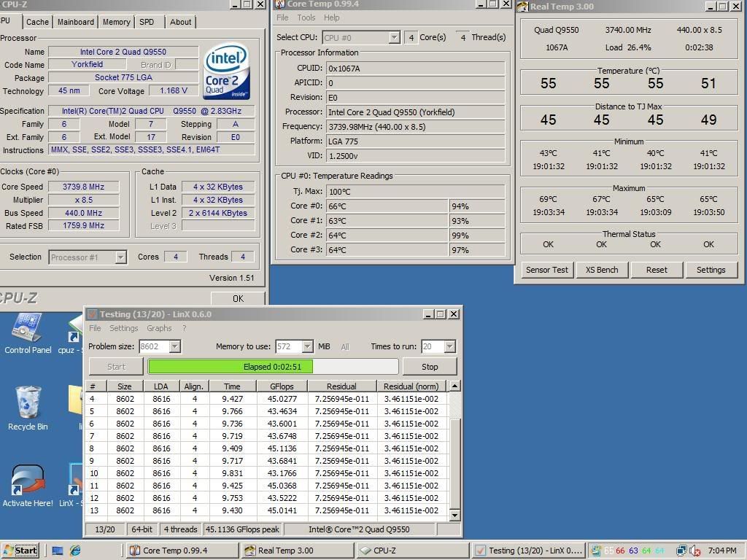The height and width of the screenshot is (560, 747).
Task: Click the disabled Start button in LinX
Action: click(116, 367)
